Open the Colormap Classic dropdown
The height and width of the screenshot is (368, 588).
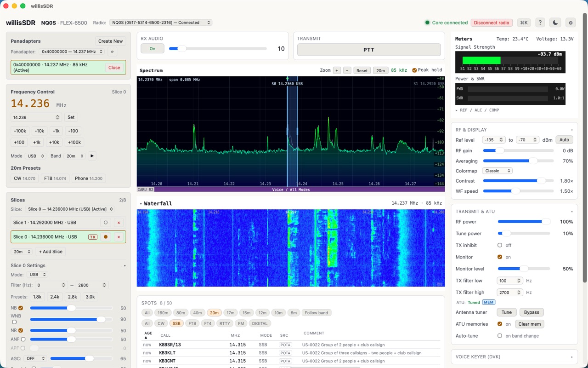[x=497, y=171]
